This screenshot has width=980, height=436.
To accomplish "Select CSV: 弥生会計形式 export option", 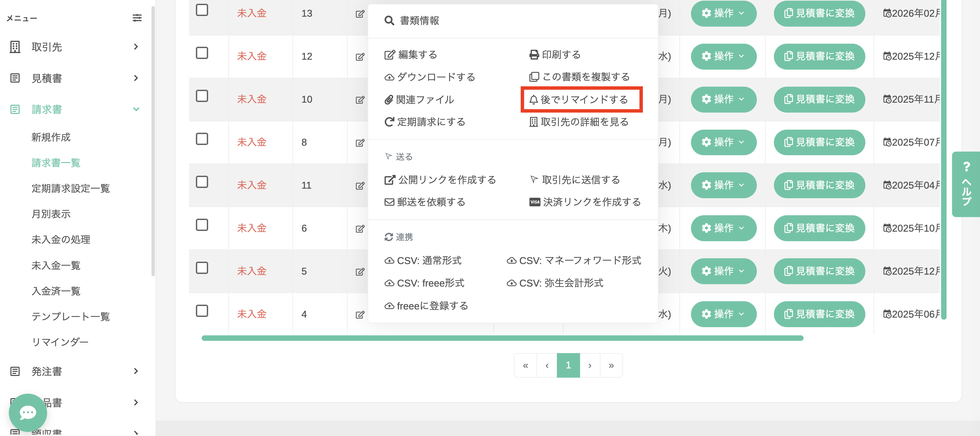I will [x=555, y=284].
